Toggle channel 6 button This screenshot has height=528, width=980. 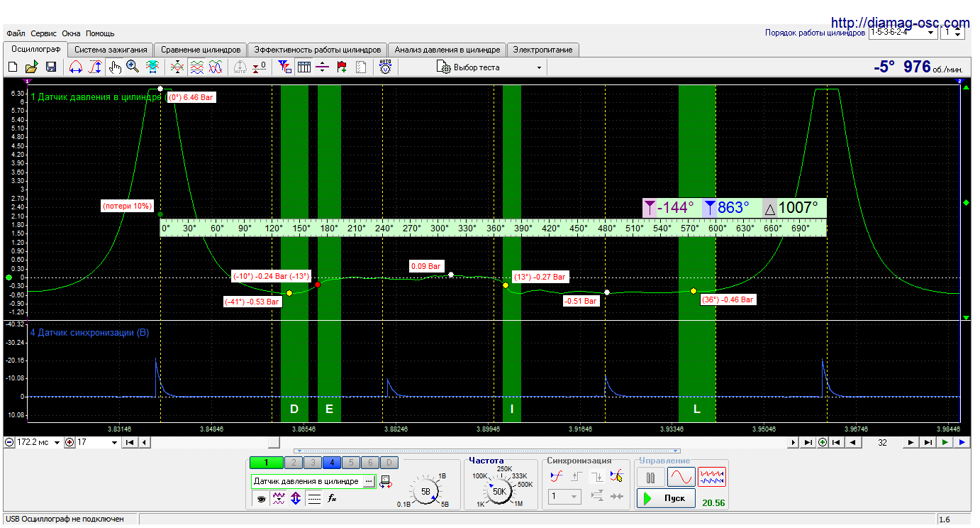370,463
